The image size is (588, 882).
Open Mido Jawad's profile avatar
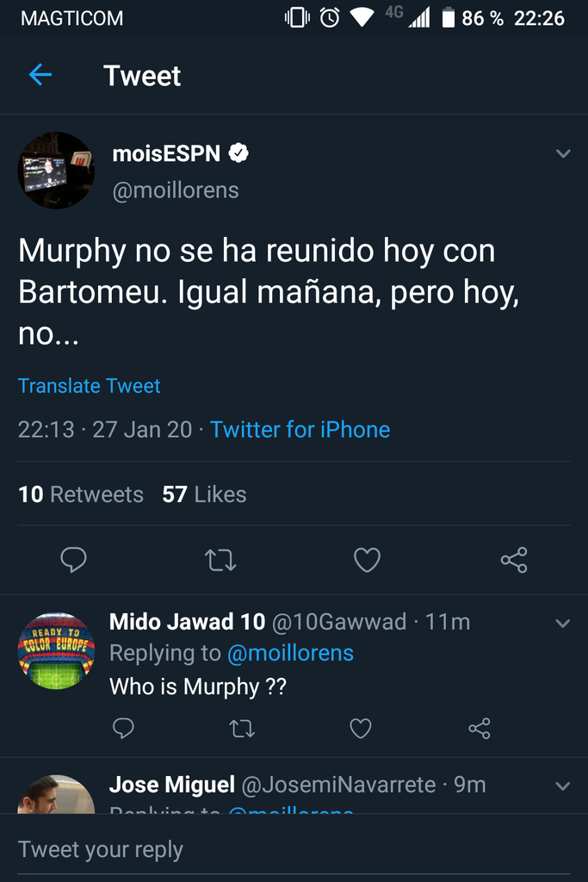click(56, 651)
